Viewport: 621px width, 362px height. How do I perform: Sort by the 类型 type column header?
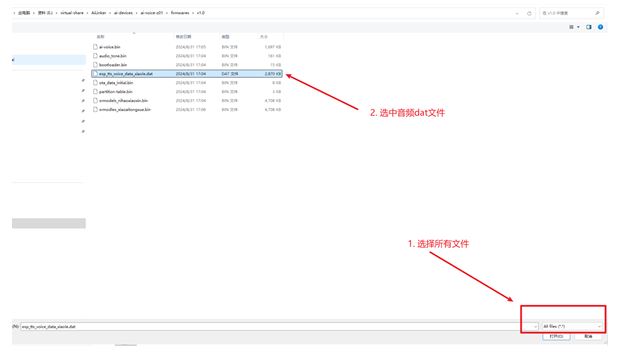[x=225, y=36]
